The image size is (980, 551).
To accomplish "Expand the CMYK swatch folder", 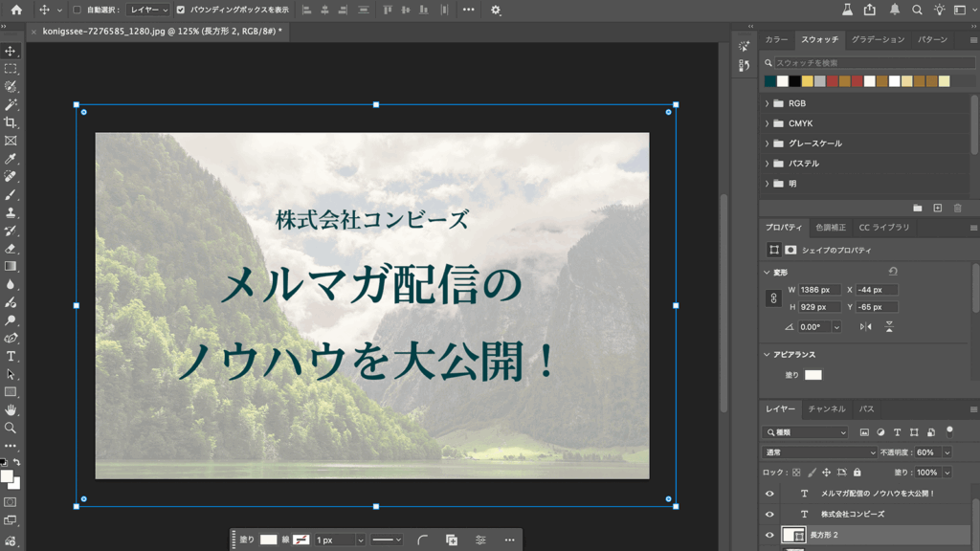I will 768,123.
